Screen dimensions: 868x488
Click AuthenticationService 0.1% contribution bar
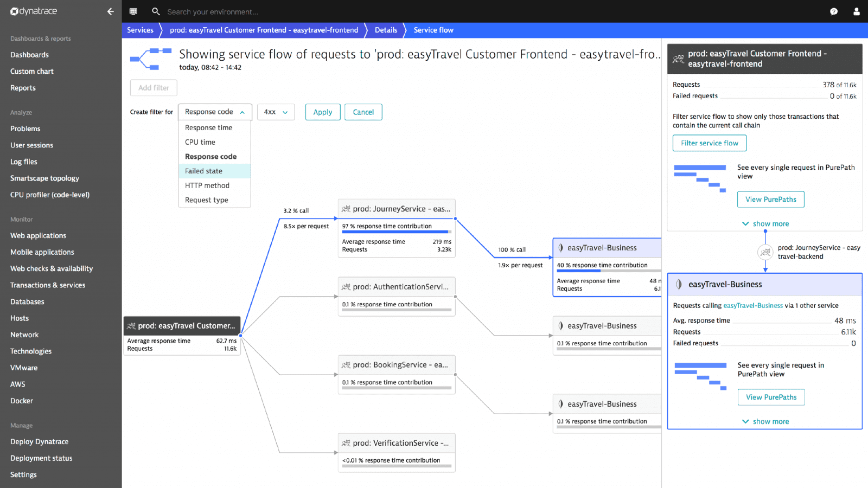click(x=396, y=310)
